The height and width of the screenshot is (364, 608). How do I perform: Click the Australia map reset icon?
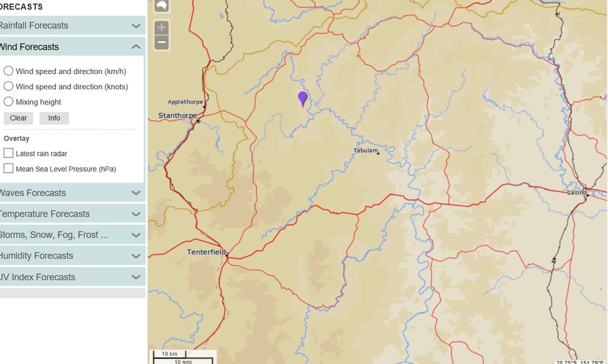(x=162, y=5)
